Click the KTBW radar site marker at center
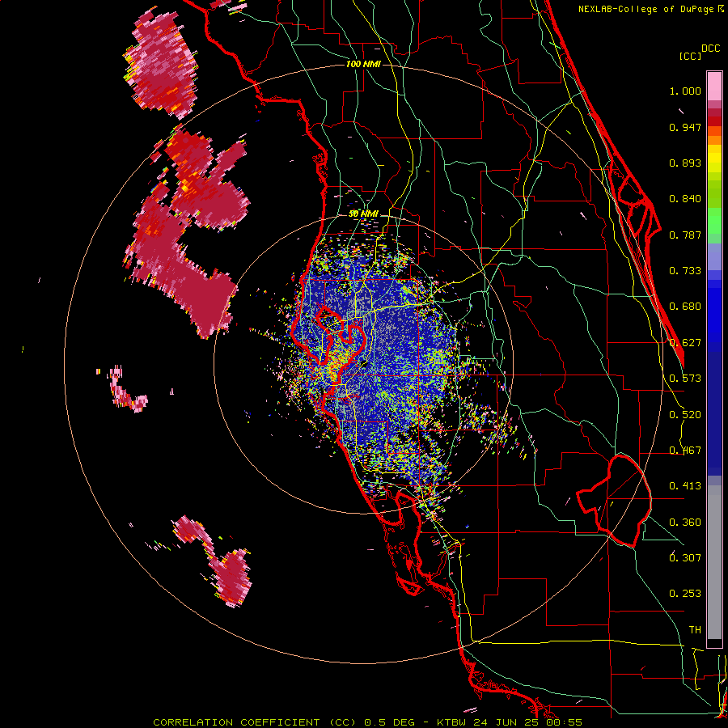Screen dimensions: 728x728 click(x=363, y=363)
